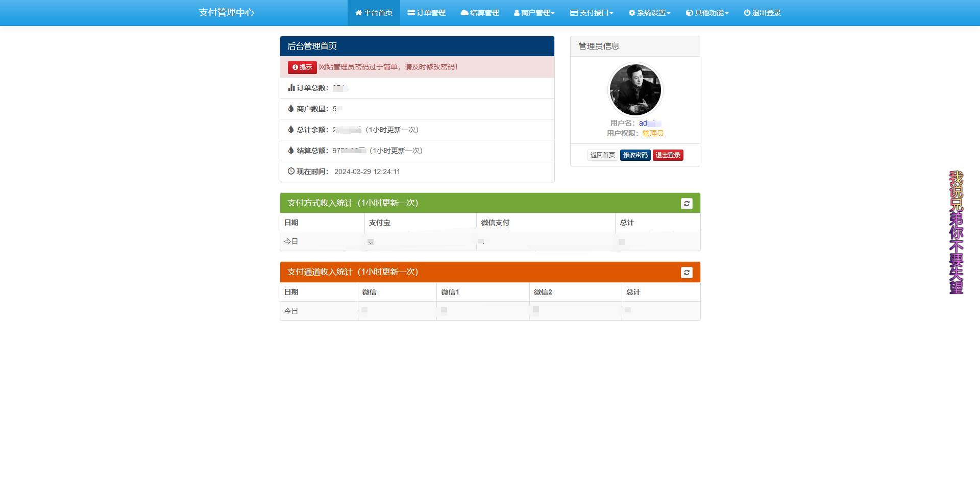The image size is (980, 491).
Task: Open the 系统设置 dropdown
Action: (x=649, y=13)
